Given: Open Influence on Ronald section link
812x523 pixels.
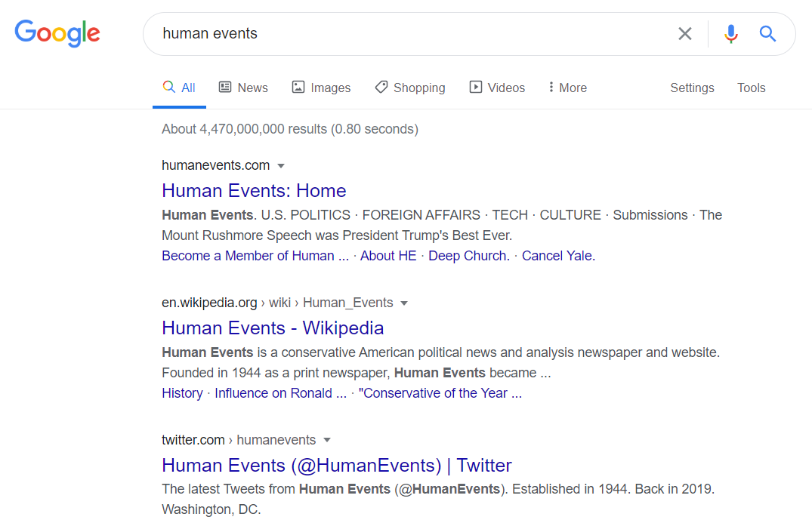Looking at the screenshot, I should click(x=281, y=393).
